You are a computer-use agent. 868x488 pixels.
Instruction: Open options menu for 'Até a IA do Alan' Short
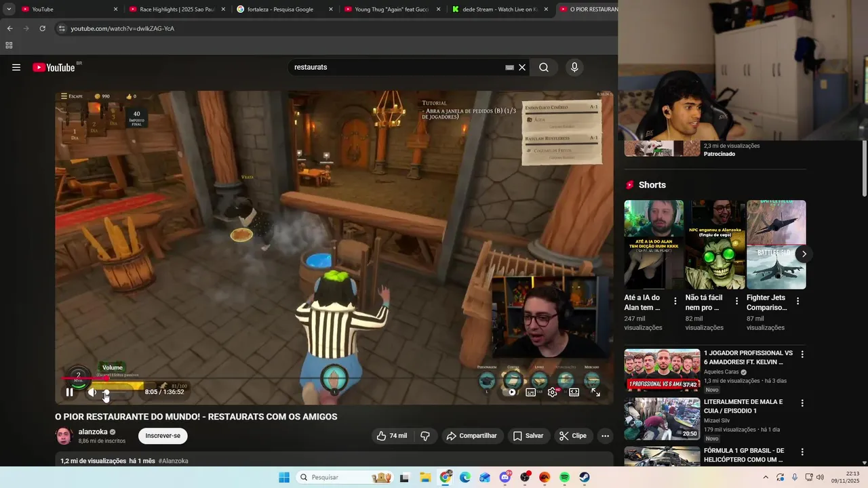click(x=675, y=301)
